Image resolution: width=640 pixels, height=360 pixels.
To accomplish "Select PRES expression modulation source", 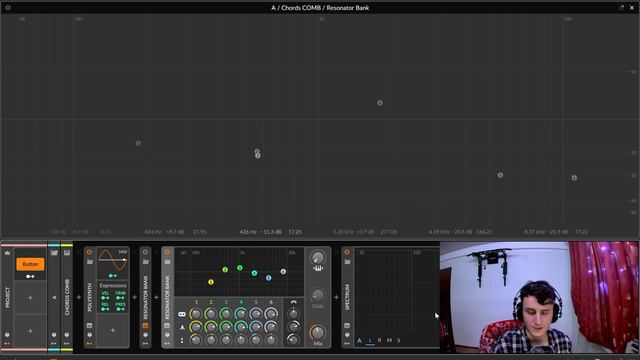I will [x=120, y=307].
